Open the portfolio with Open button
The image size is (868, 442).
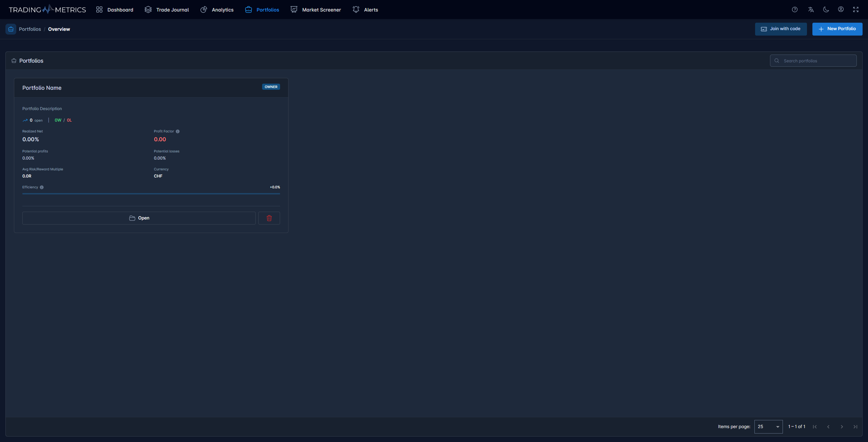pyautogui.click(x=139, y=218)
